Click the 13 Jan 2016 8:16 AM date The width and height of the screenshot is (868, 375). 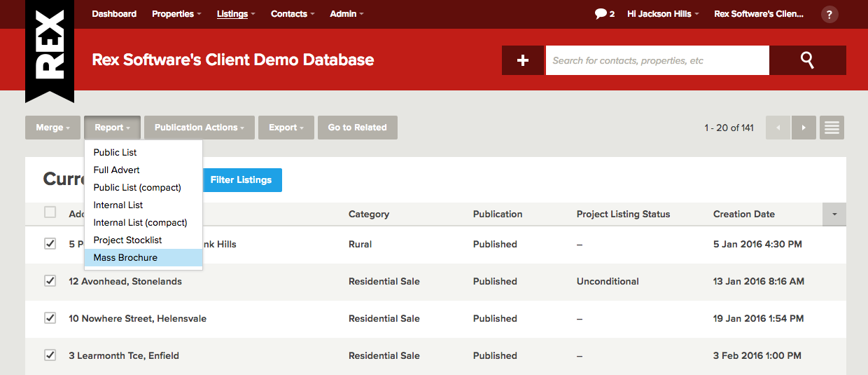pos(759,281)
